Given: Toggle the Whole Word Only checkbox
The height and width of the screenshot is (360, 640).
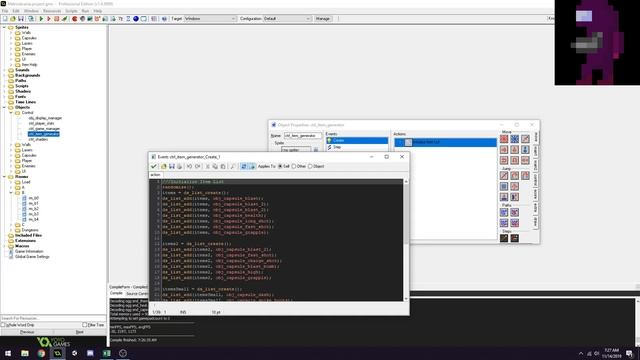Looking at the screenshot, I should tap(3, 325).
